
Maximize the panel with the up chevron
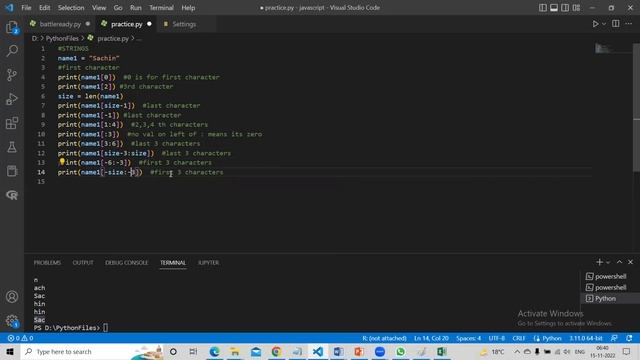click(x=619, y=262)
